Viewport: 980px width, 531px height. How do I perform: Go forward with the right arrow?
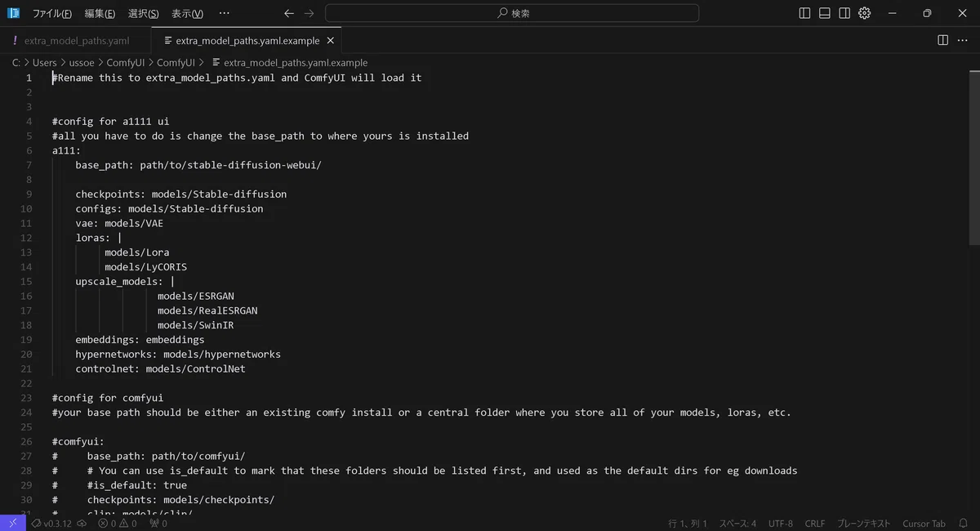click(309, 13)
